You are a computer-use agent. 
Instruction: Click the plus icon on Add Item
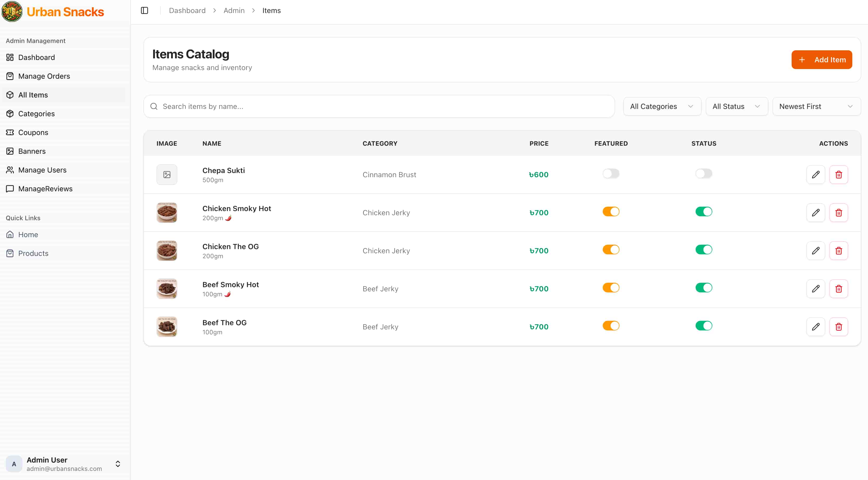[802, 60]
